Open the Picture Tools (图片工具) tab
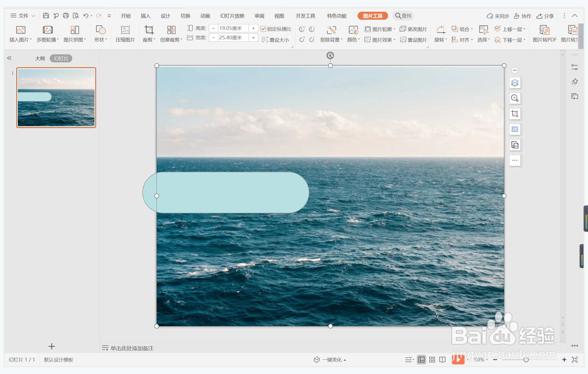Viewport: 588px width, 374px height. pos(372,16)
